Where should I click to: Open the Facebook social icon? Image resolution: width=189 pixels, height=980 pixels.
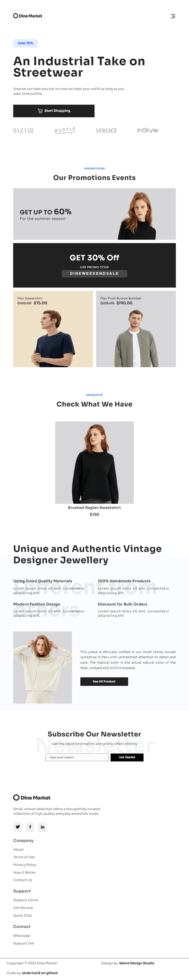(x=30, y=827)
